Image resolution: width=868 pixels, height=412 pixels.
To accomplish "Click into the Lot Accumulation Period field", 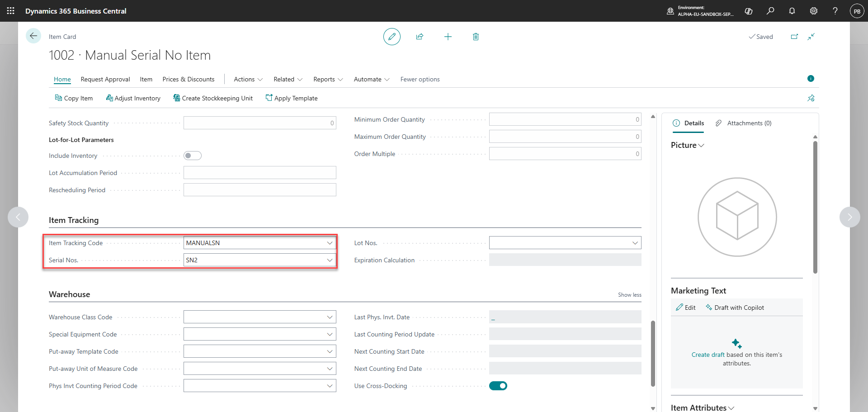I will point(260,173).
